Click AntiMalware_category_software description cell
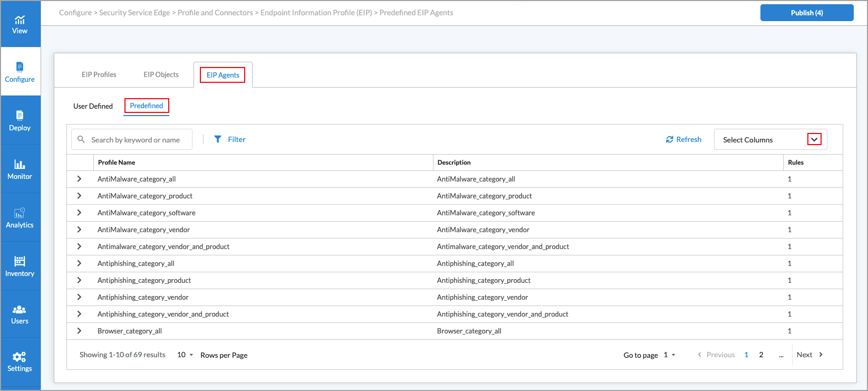 (x=486, y=213)
